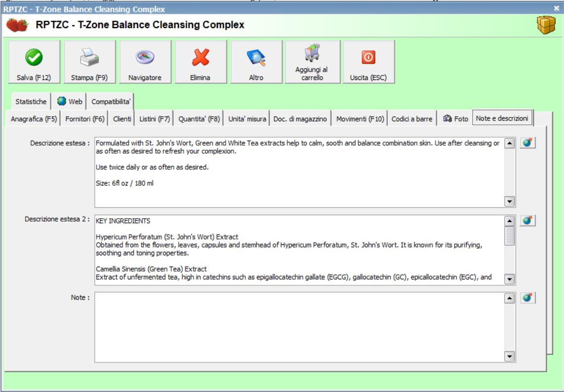Close the window with title bar X
This screenshot has height=392, width=564.
pyautogui.click(x=556, y=8)
